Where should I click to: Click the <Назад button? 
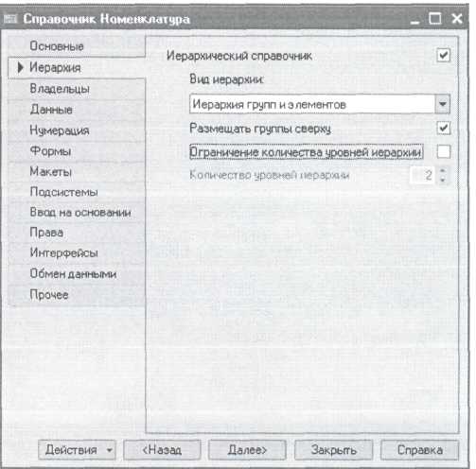point(162,450)
